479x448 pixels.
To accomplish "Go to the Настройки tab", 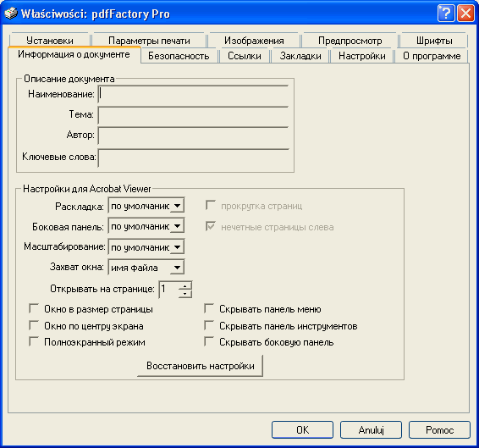I will [362, 56].
